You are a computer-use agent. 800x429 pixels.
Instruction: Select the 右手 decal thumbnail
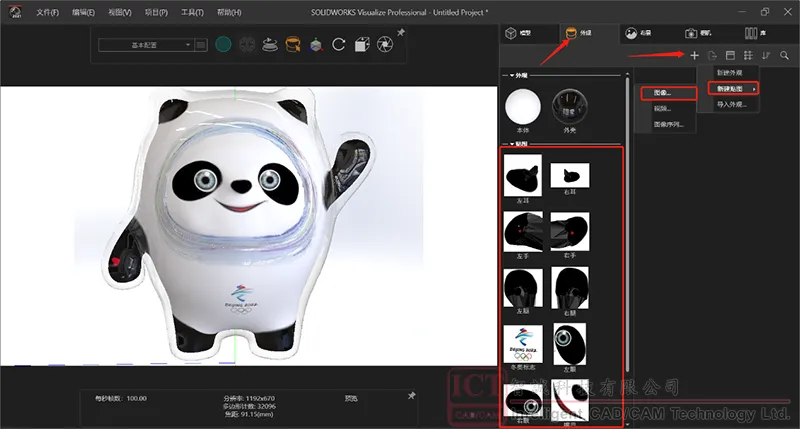(x=570, y=232)
